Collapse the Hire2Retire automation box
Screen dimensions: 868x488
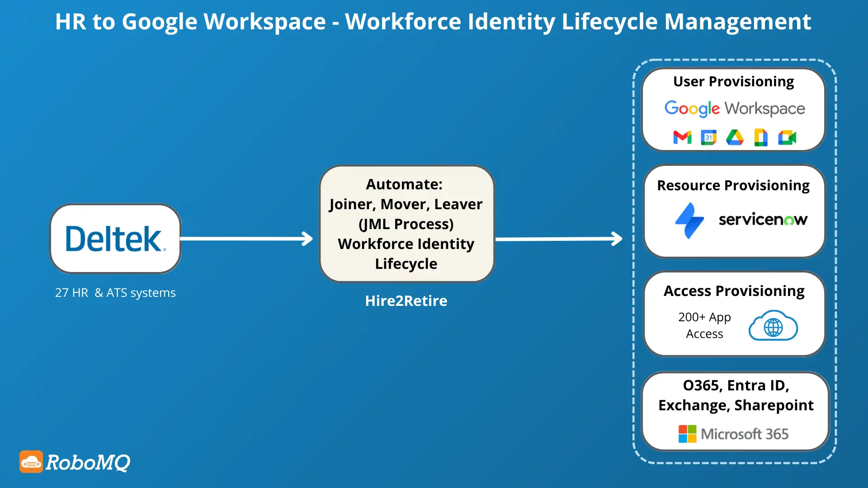[x=406, y=224]
